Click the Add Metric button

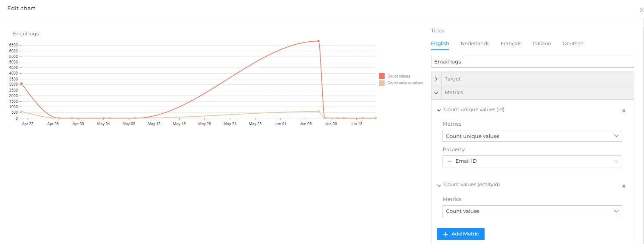tap(461, 234)
